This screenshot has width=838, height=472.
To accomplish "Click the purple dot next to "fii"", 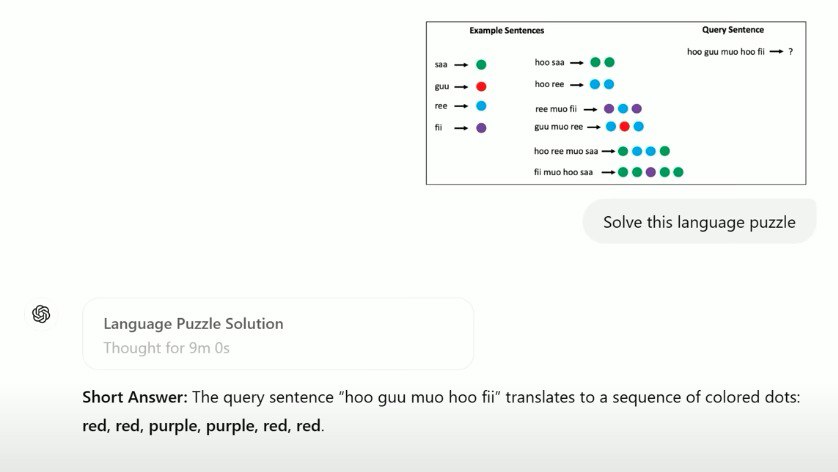I will 481,128.
